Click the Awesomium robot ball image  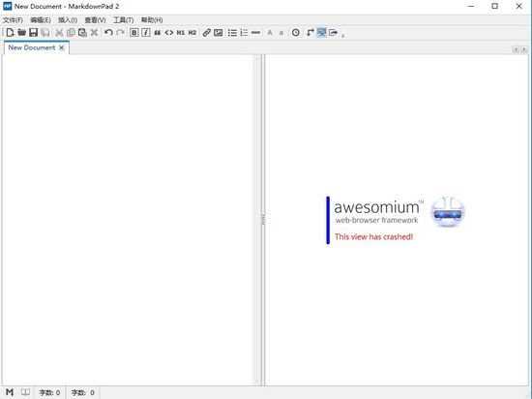coord(448,211)
